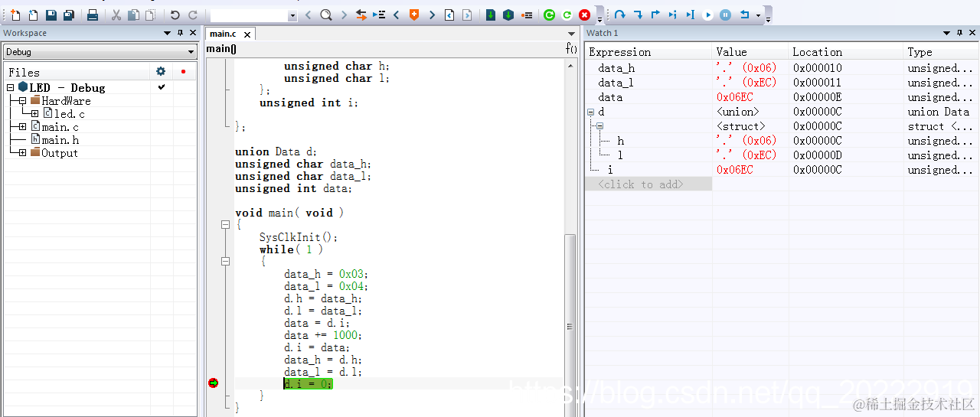Collapse the while loop code fold
The image size is (980, 417).
click(x=225, y=262)
